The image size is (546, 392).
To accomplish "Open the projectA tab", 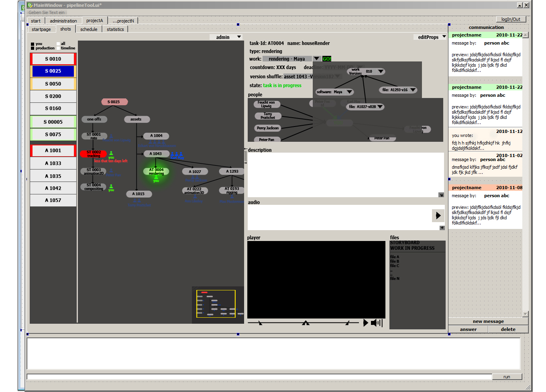I will click(x=95, y=20).
